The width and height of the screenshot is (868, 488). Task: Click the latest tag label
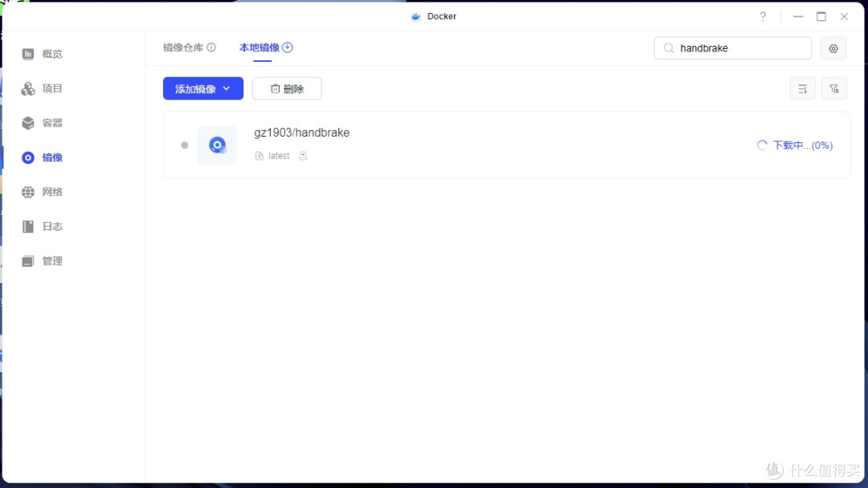click(x=279, y=156)
